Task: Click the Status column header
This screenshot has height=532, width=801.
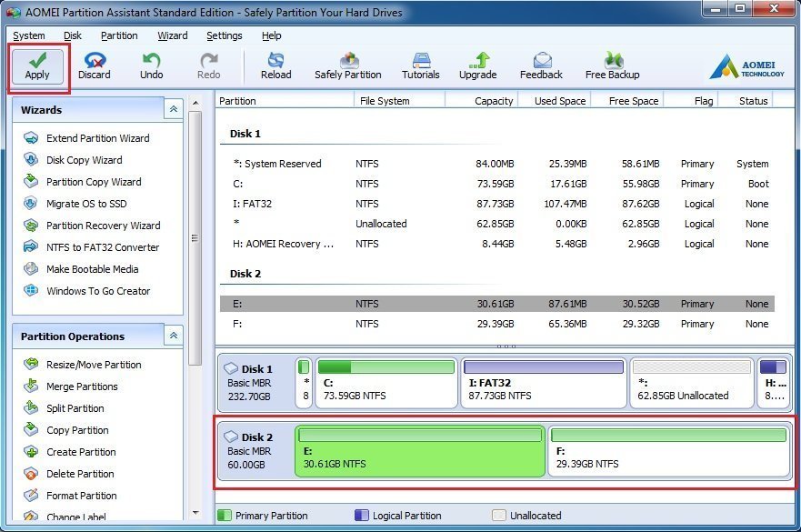Action: click(x=746, y=101)
